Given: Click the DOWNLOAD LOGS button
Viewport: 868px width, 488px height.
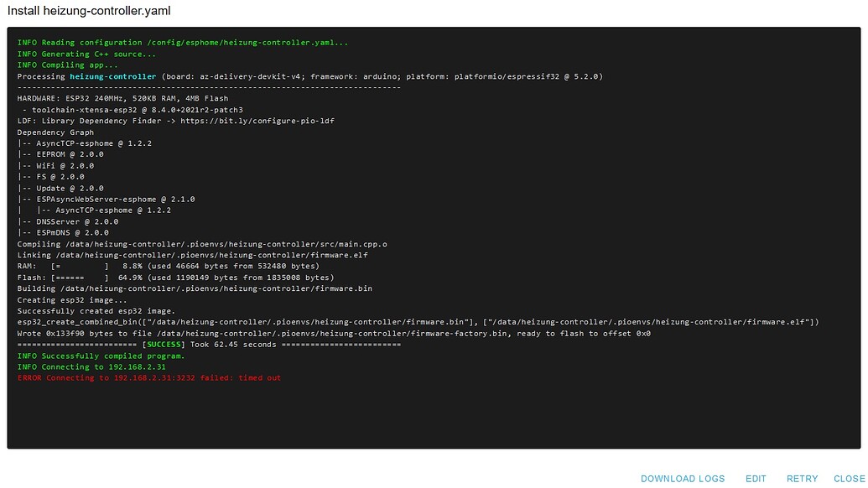Looking at the screenshot, I should (682, 479).
